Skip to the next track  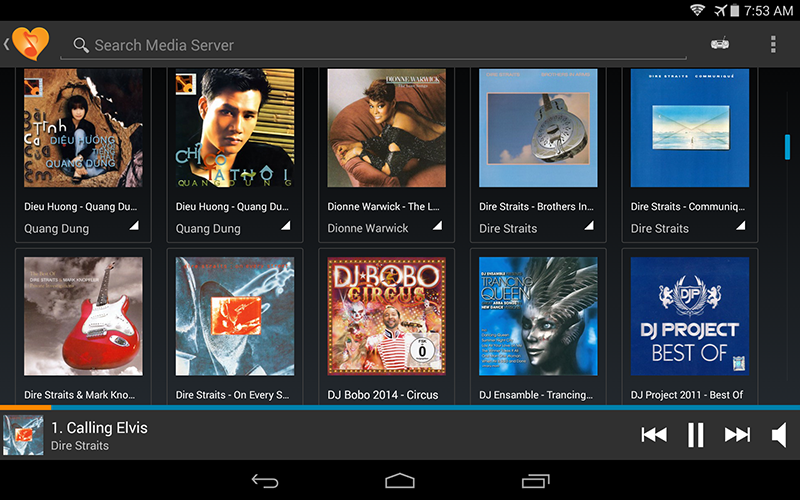[737, 435]
